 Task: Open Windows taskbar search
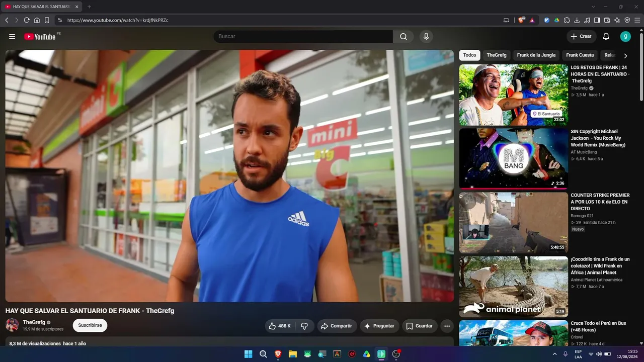(263, 354)
